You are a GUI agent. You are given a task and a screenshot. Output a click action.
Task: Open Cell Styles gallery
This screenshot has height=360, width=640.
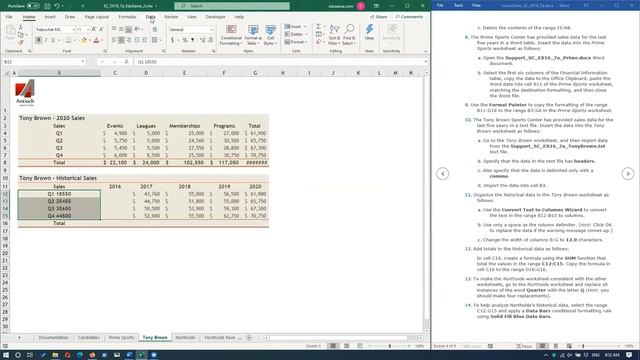(x=270, y=35)
